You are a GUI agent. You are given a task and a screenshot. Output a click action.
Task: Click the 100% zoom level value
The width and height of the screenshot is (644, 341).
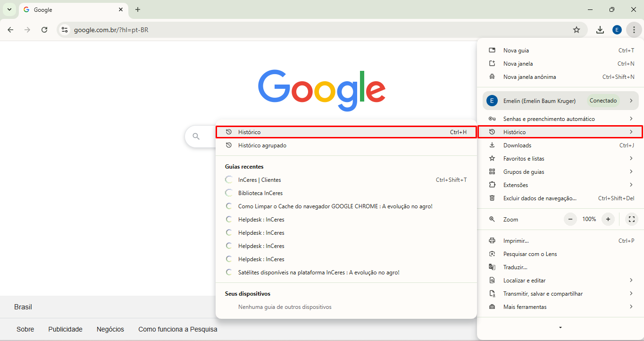pos(589,219)
